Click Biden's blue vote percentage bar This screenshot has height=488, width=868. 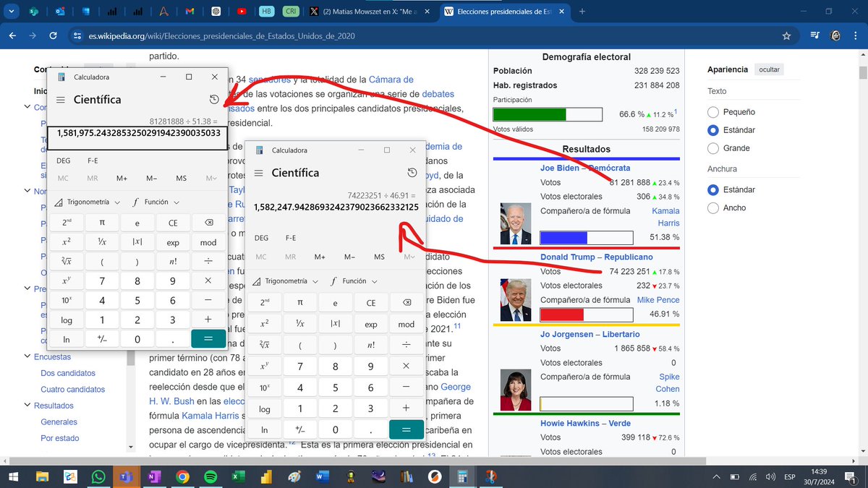[587, 238]
